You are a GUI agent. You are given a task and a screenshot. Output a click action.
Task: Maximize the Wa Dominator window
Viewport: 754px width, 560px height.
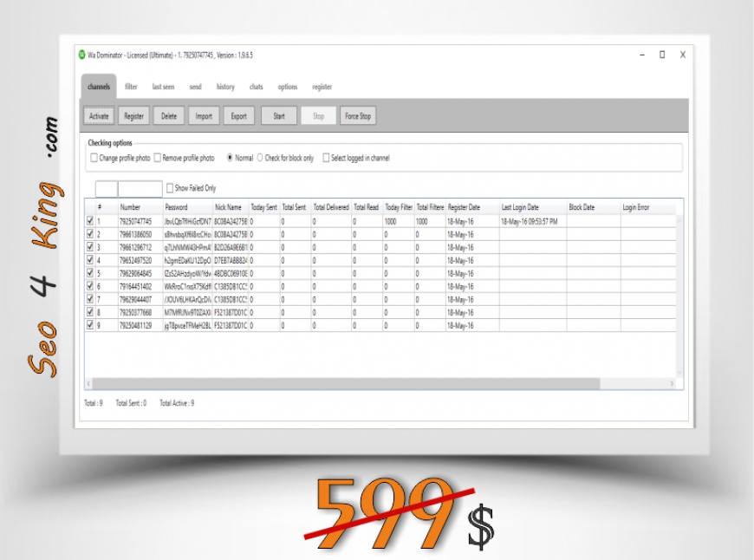[662, 55]
